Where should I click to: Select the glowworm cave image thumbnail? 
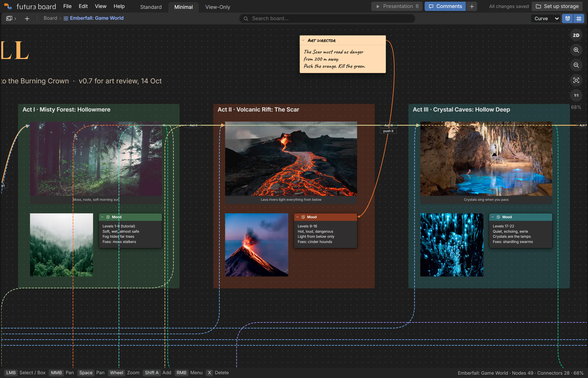(x=451, y=245)
